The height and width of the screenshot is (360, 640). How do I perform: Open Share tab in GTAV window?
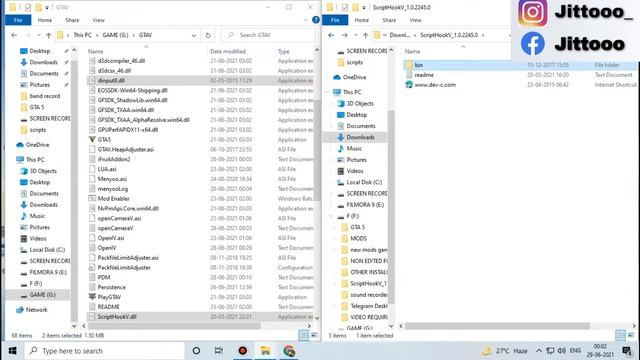[72, 20]
